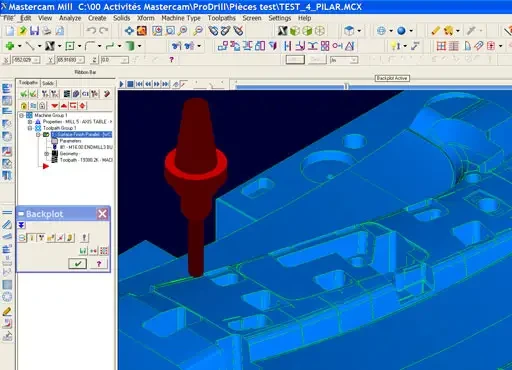Click the lock selected operations icon
This screenshot has height=370, width=512.
pyautogui.click(x=24, y=106)
